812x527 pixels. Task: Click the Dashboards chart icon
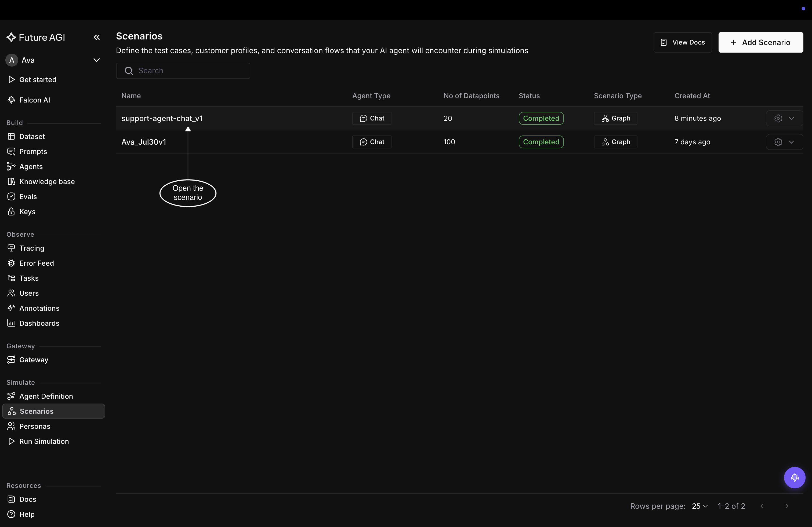(x=11, y=323)
